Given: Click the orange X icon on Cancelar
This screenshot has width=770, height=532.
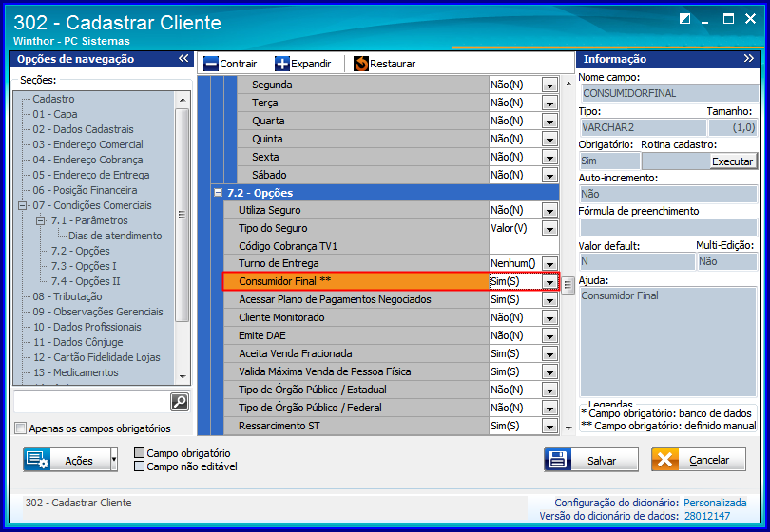Looking at the screenshot, I should coord(665,460).
